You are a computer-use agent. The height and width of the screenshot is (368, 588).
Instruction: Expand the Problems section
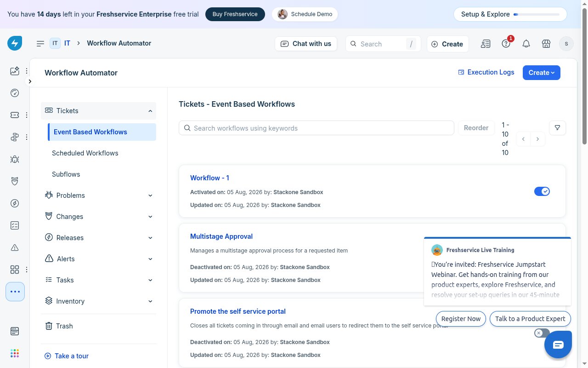pos(98,195)
